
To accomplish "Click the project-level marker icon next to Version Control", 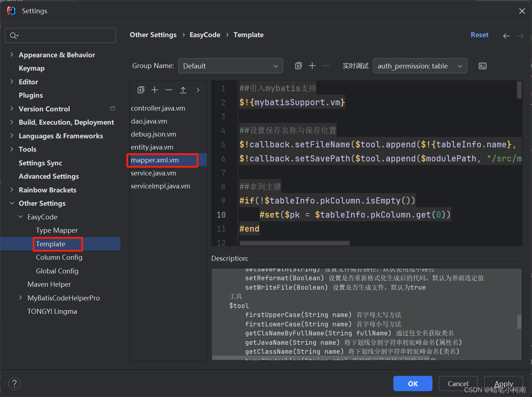I will click(112, 108).
